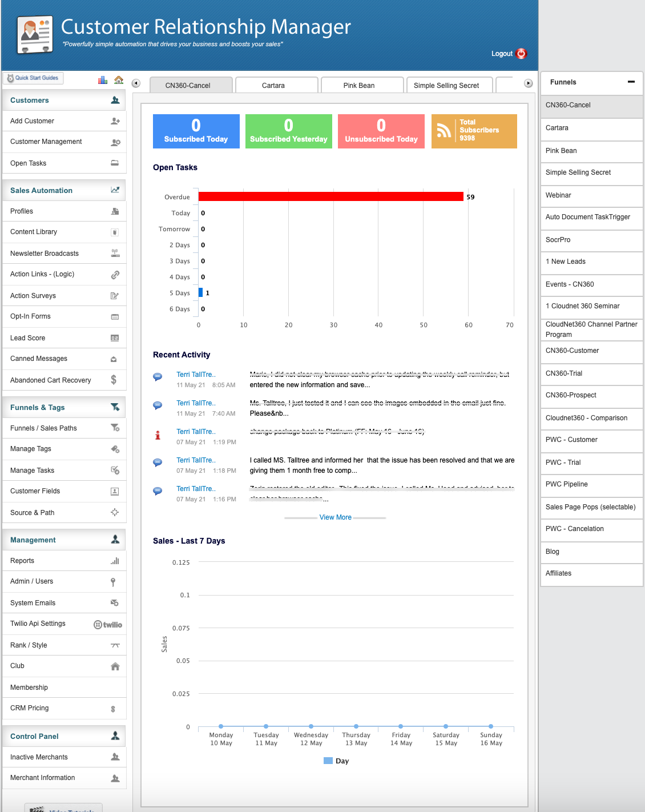Select CloudNet360 Channel Partner Program funnel
Screen dimensions: 645x812
click(591, 329)
